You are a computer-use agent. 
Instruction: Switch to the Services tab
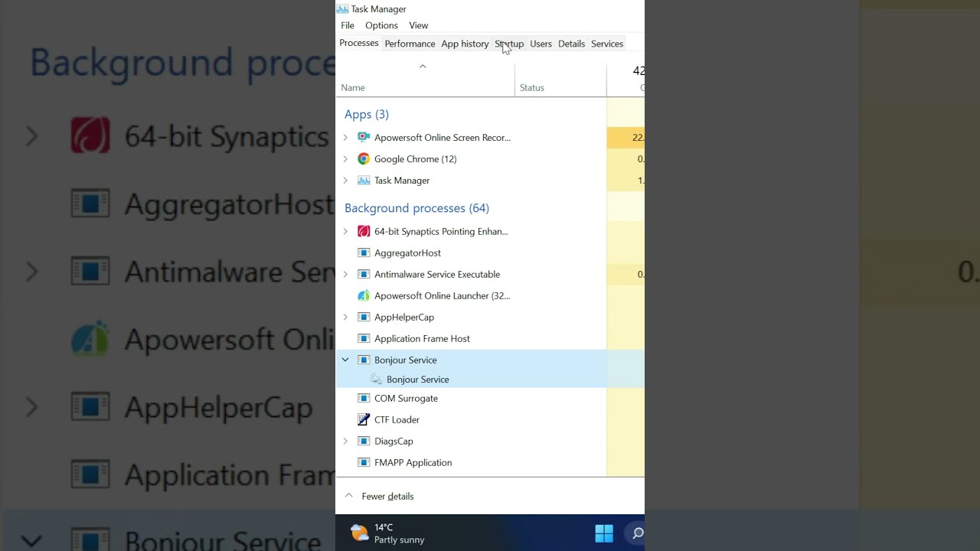pos(607,44)
